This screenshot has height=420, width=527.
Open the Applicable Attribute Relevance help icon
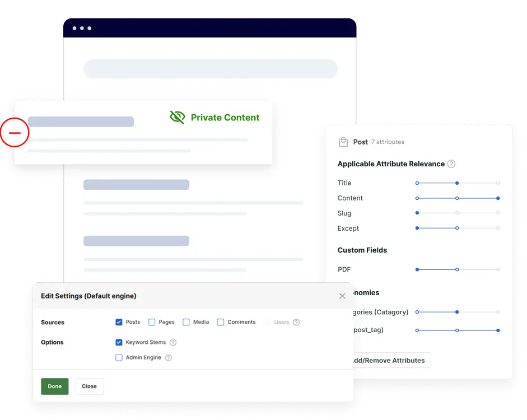tap(451, 164)
